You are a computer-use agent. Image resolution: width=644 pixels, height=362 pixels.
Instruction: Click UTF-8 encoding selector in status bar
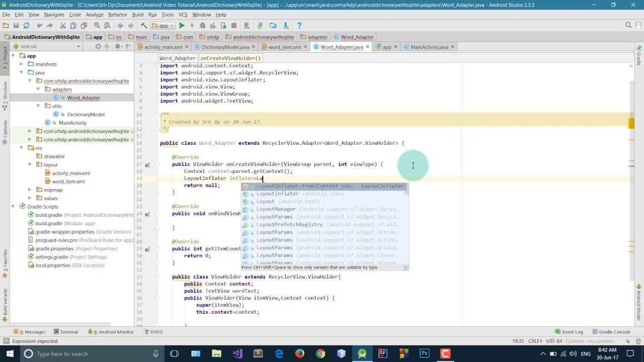[x=553, y=341]
